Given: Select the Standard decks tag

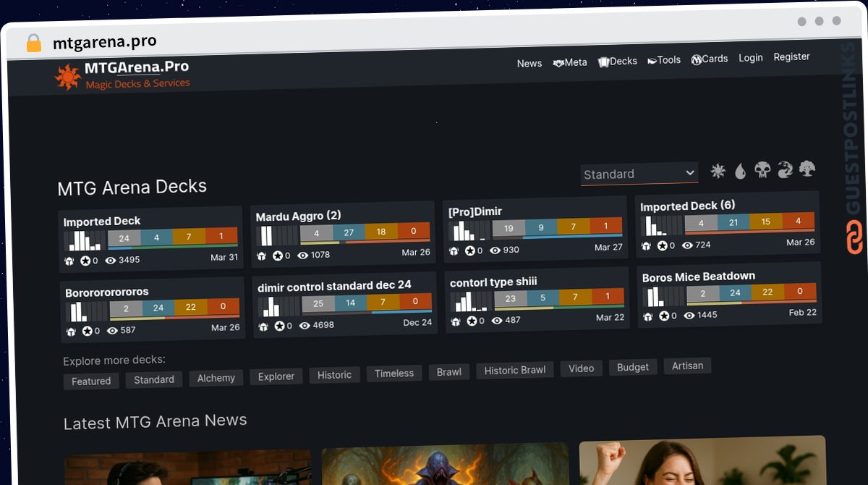Looking at the screenshot, I should point(154,380).
